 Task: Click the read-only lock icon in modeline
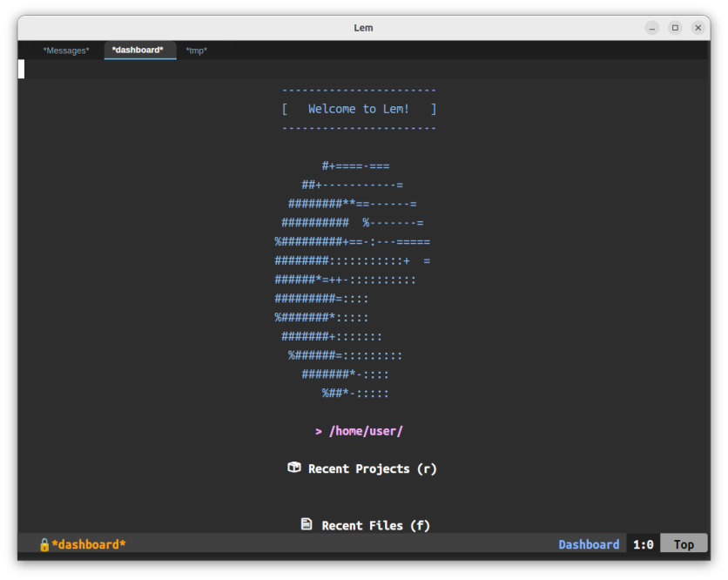tap(44, 544)
